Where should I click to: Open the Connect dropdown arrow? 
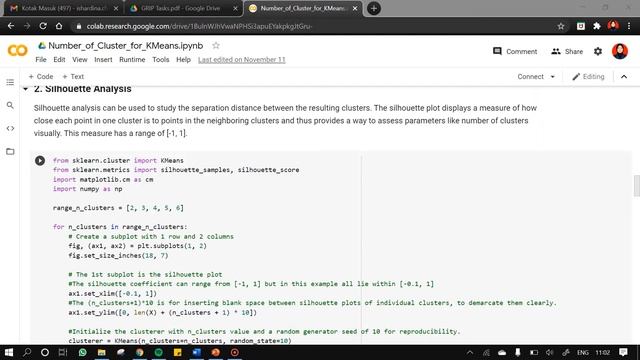point(553,77)
